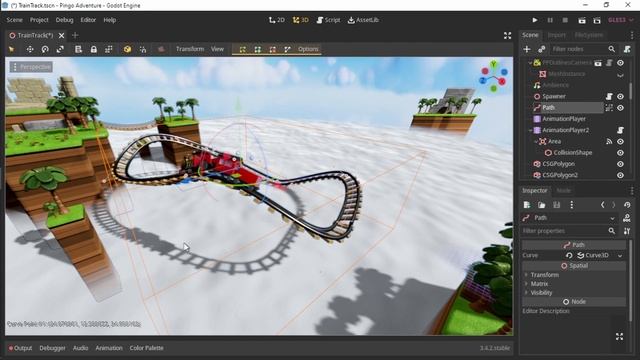Choose the Add Point curve tool
This screenshot has height=360, width=640.
[x=258, y=49]
